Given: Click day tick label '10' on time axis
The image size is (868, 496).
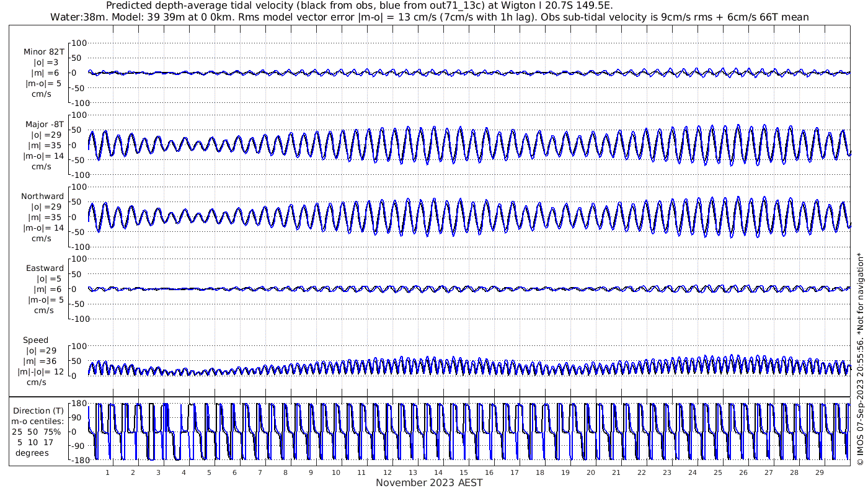Looking at the screenshot, I should pyautogui.click(x=336, y=472).
